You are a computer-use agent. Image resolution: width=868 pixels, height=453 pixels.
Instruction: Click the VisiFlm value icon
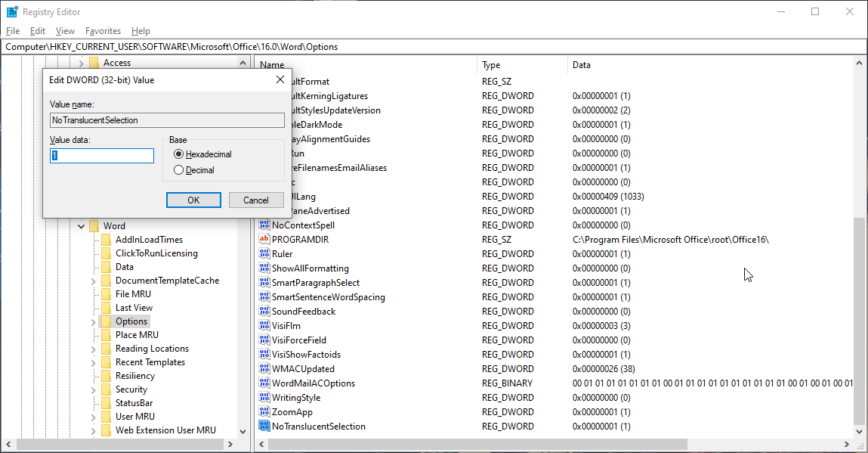pos(264,326)
